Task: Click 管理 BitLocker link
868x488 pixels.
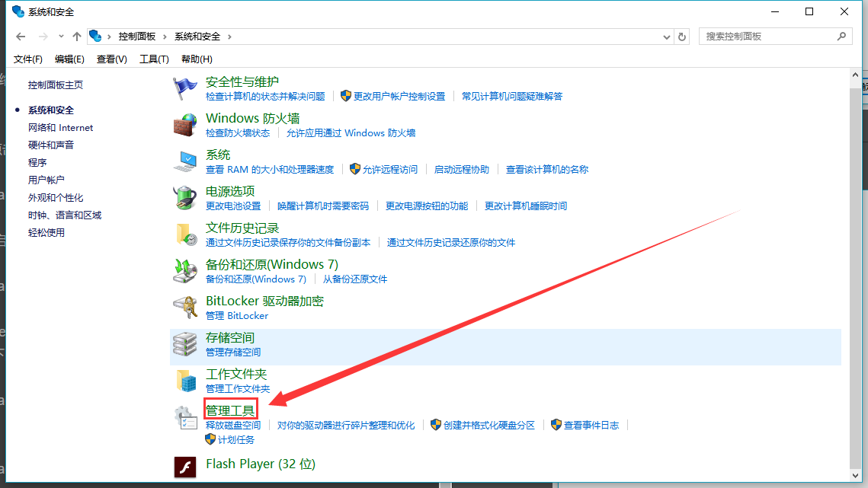Action: click(237, 316)
